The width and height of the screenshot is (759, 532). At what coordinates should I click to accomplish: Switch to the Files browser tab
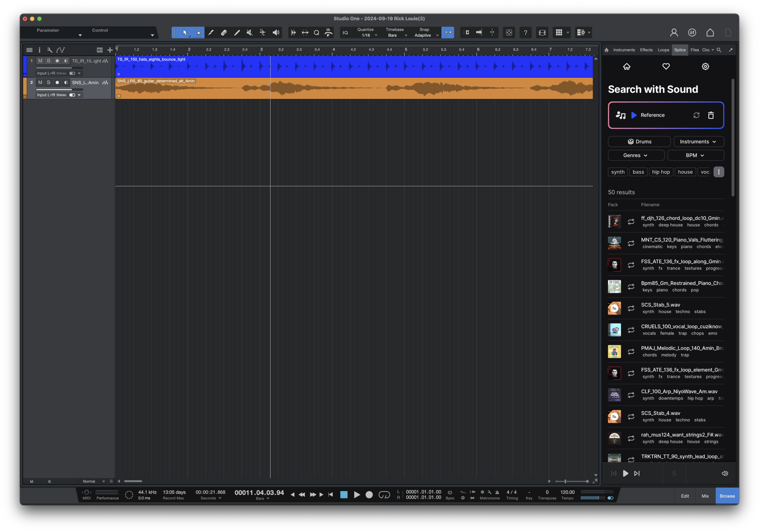[695, 50]
